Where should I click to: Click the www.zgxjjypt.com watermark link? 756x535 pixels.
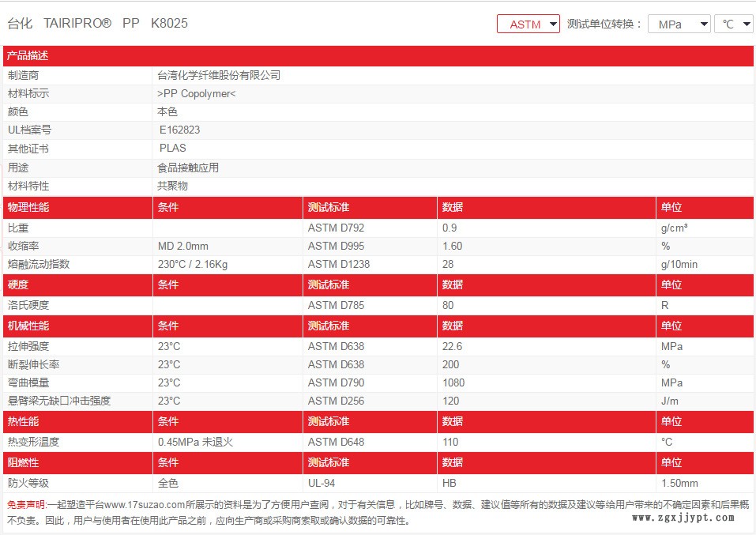(683, 518)
